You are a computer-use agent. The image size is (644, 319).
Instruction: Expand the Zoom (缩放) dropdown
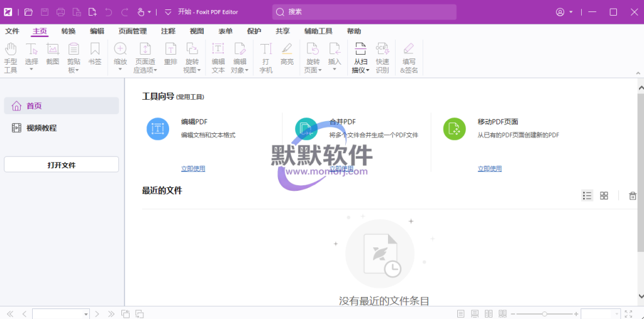tap(120, 70)
